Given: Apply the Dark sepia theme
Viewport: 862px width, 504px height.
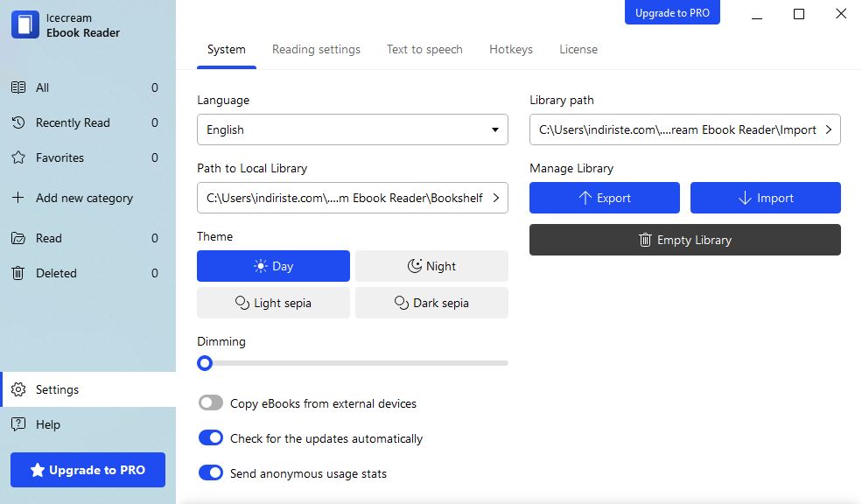Looking at the screenshot, I should click(431, 303).
